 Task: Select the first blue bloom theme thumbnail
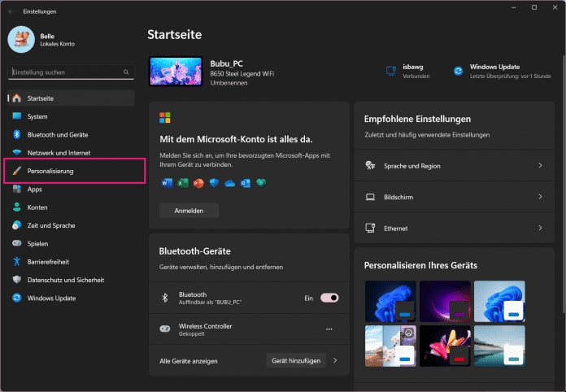click(390, 300)
